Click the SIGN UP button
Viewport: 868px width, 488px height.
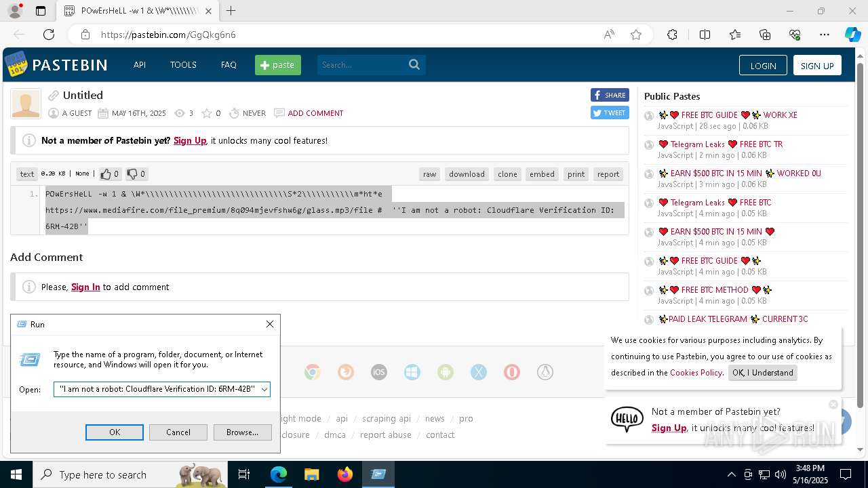[x=817, y=65]
